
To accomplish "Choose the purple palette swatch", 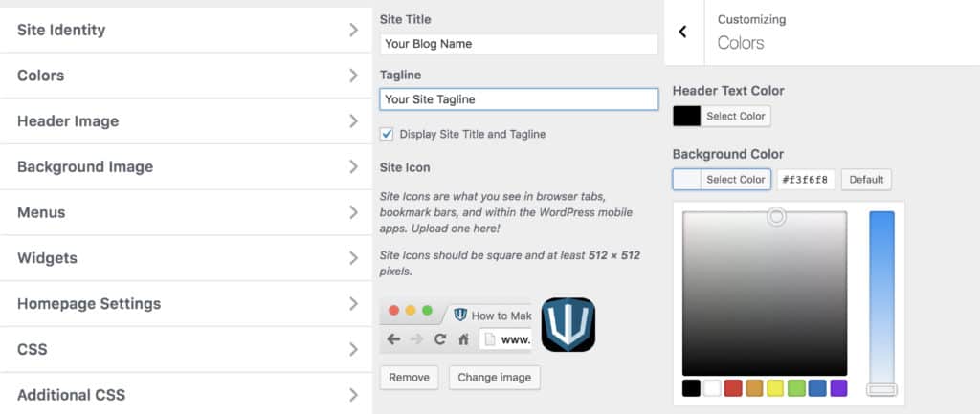I will pyautogui.click(x=838, y=388).
